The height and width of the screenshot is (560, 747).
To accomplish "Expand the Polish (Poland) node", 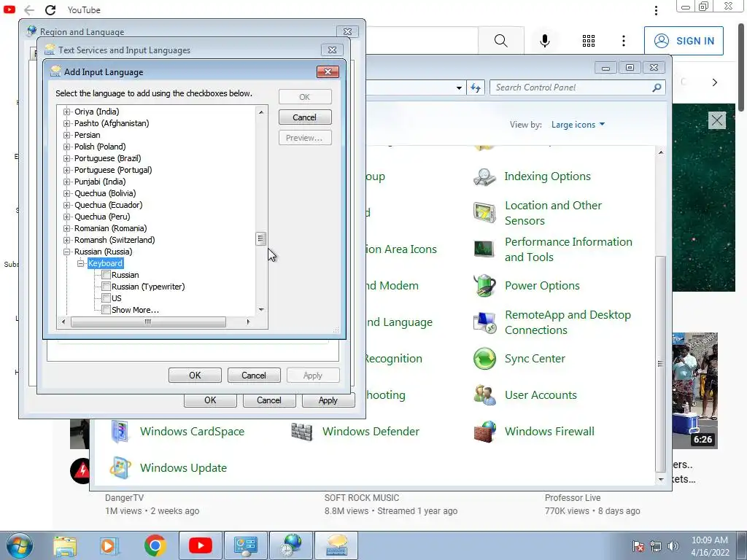I will (x=66, y=147).
